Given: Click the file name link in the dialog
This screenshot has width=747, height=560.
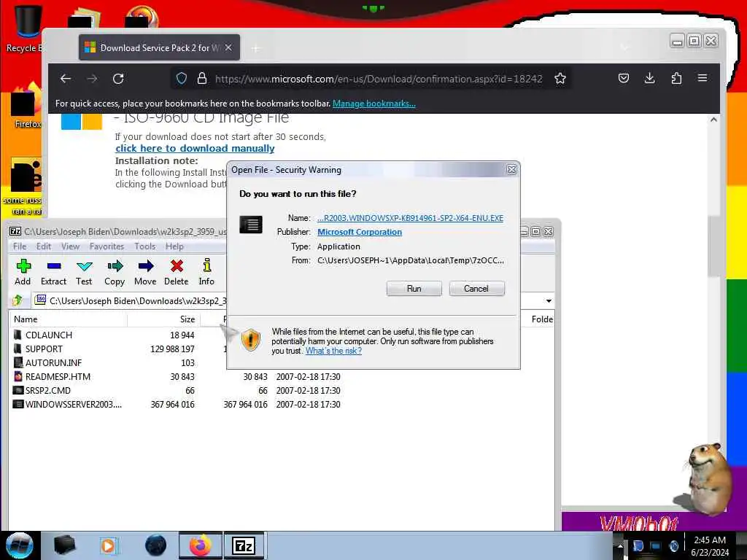Looking at the screenshot, I should click(410, 218).
